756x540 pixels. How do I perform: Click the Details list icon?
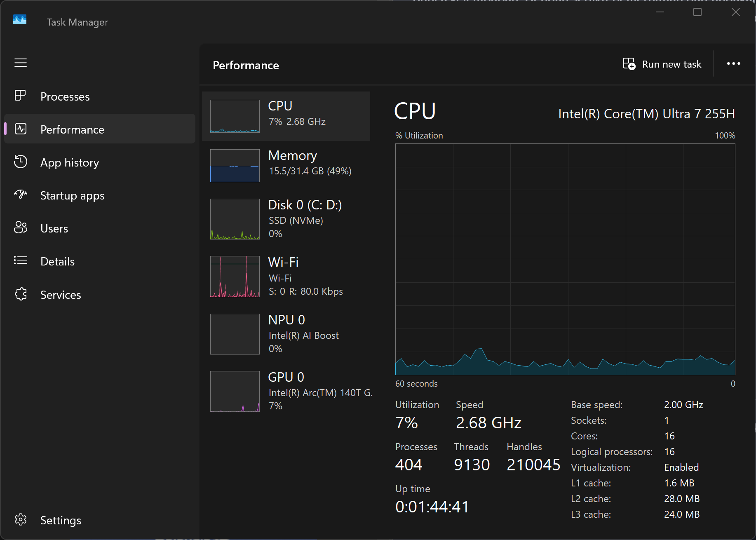[21, 261]
